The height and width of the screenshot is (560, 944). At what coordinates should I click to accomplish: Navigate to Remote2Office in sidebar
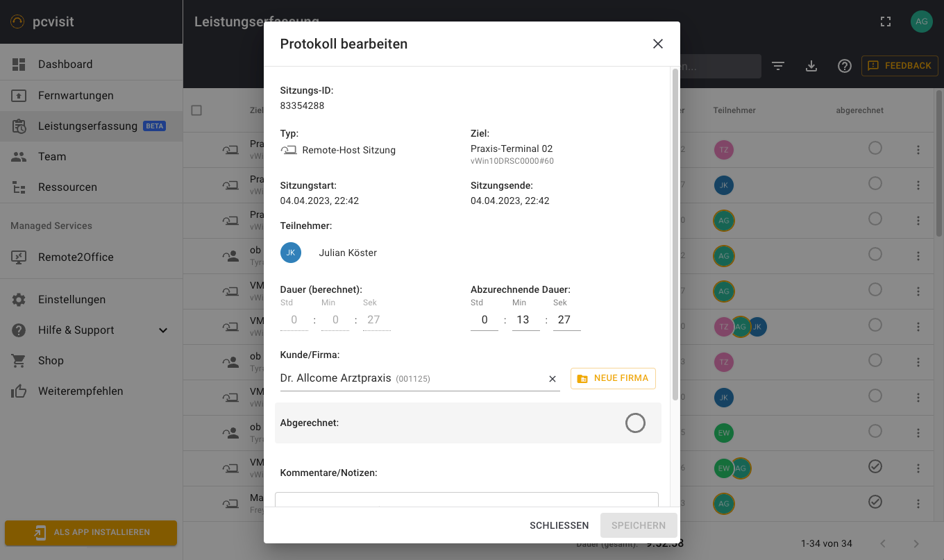coord(76,257)
